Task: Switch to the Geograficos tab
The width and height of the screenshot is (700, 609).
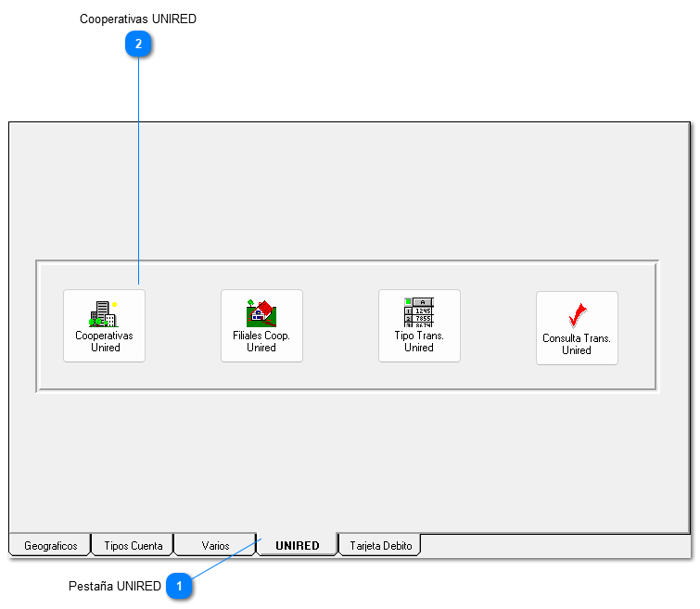Action: click(50, 546)
